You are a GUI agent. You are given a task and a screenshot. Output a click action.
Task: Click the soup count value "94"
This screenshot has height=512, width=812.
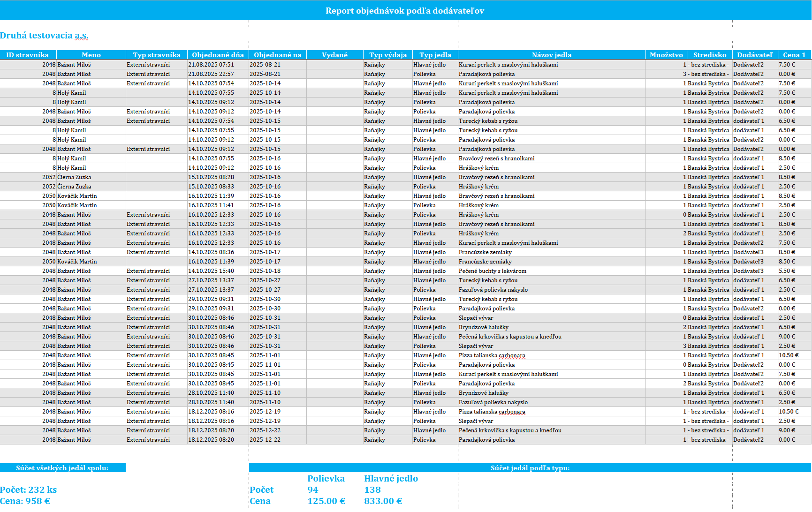click(x=313, y=490)
